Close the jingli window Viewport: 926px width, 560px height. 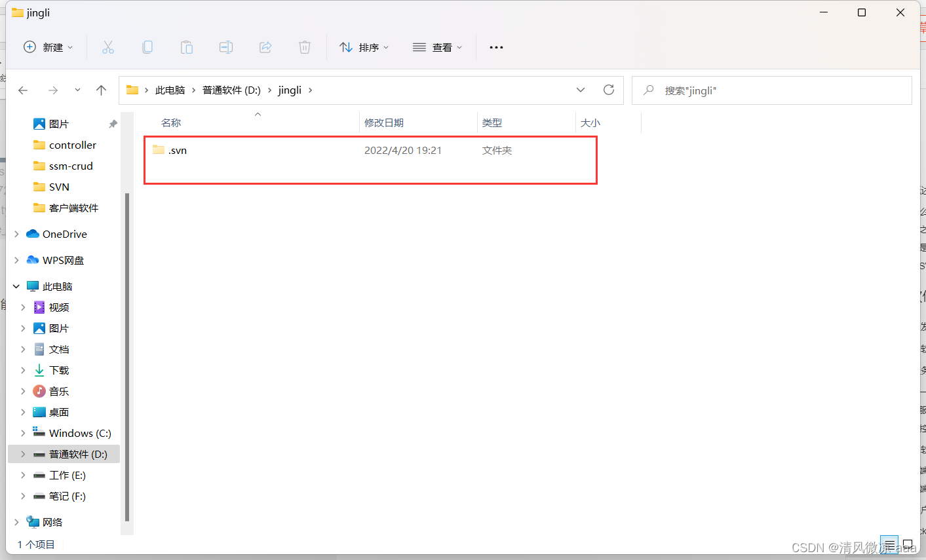pos(900,12)
